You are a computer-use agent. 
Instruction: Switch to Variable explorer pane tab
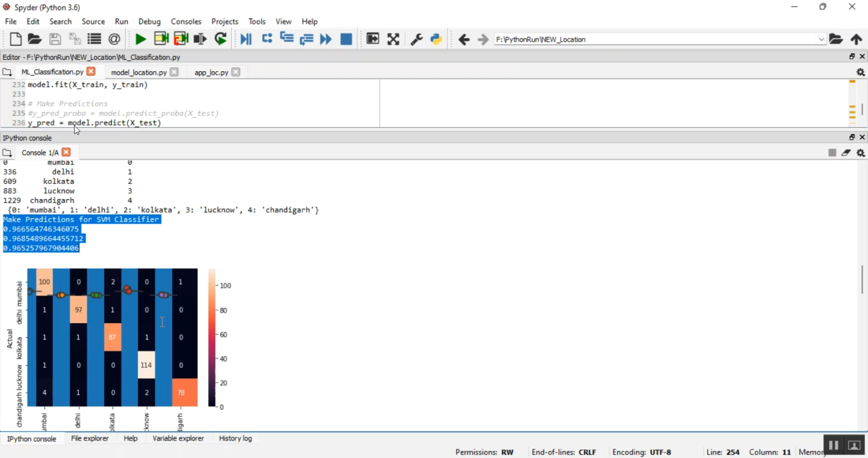178,438
